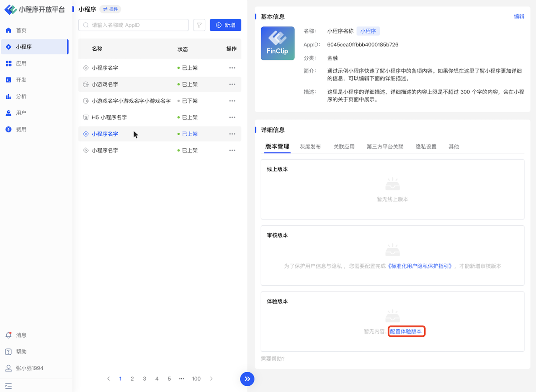Click the 配置体验版本 link

tap(406, 331)
